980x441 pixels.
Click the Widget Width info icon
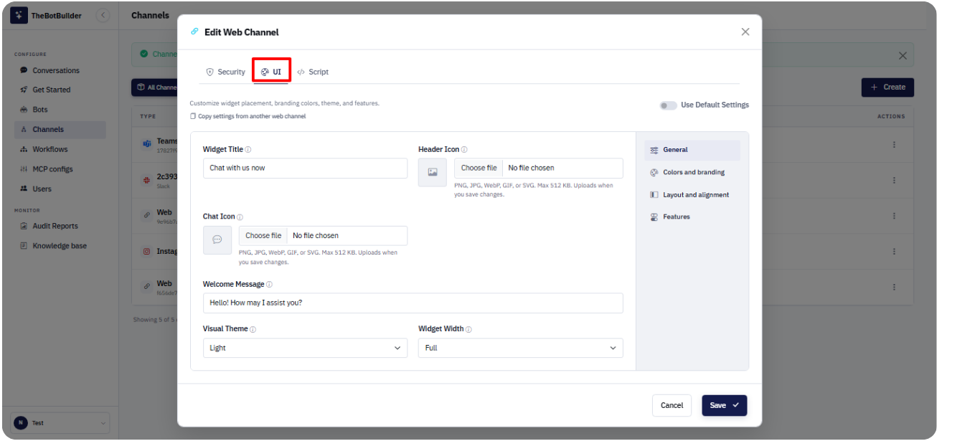pos(468,329)
